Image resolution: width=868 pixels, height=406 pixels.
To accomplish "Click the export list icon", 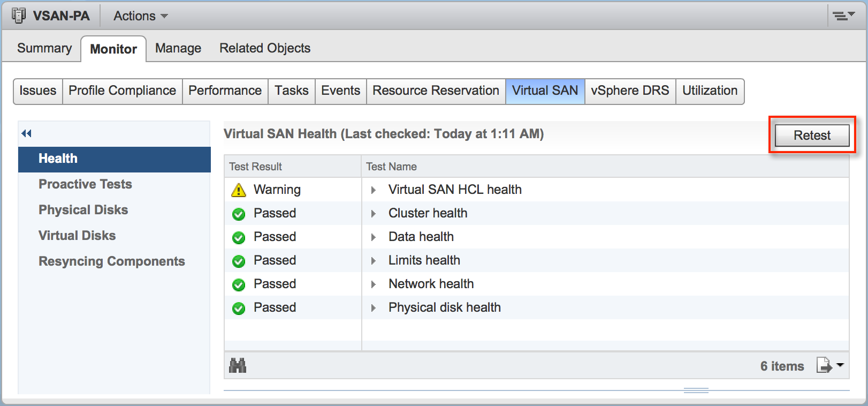I will (x=824, y=365).
